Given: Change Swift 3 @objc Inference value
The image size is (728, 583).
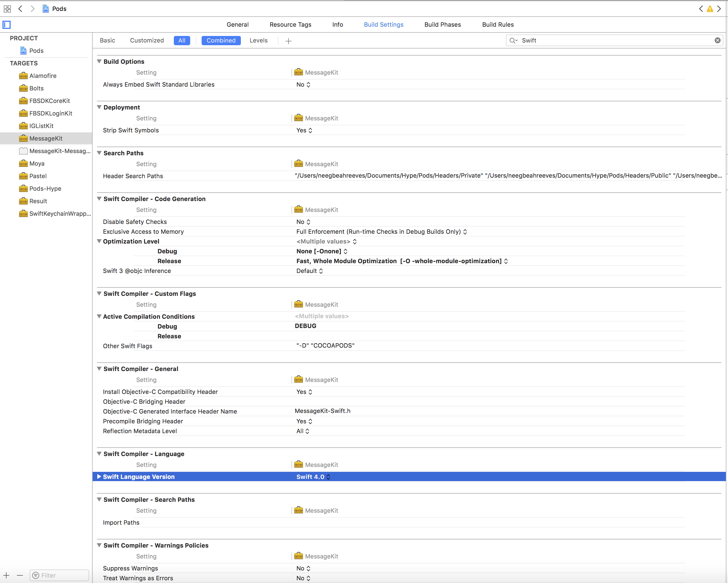Looking at the screenshot, I should (310, 271).
